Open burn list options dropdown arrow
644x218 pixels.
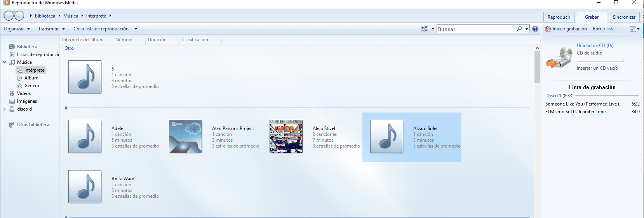pyautogui.click(x=638, y=29)
